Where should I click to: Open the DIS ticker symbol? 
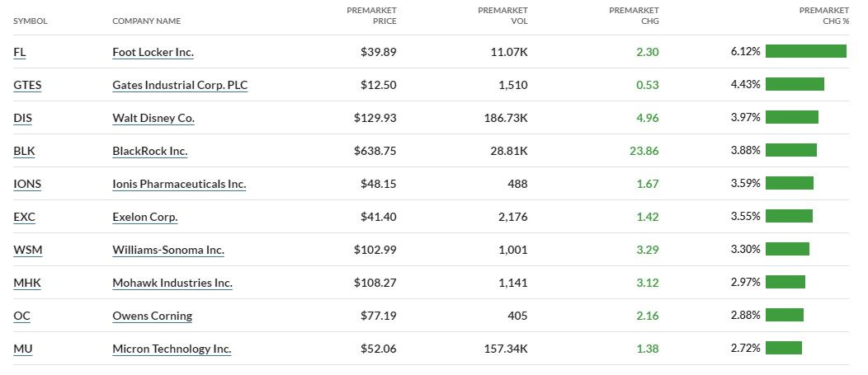22,118
